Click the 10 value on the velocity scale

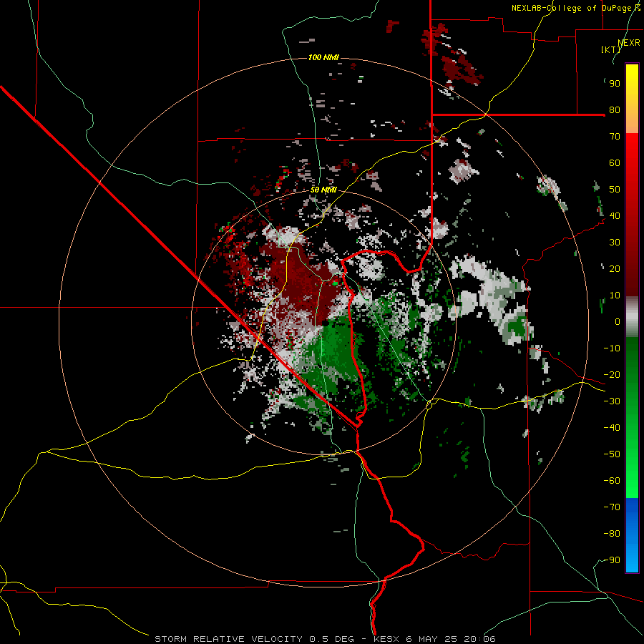coord(615,296)
